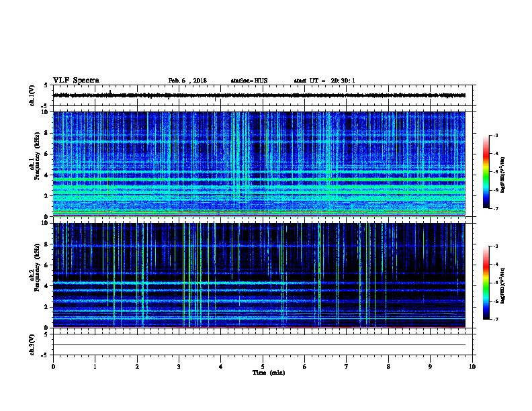Click time axis tick label "8"

tap(388, 367)
